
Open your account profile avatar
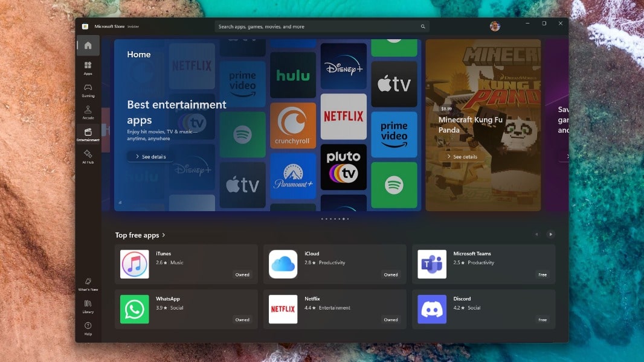pyautogui.click(x=495, y=26)
